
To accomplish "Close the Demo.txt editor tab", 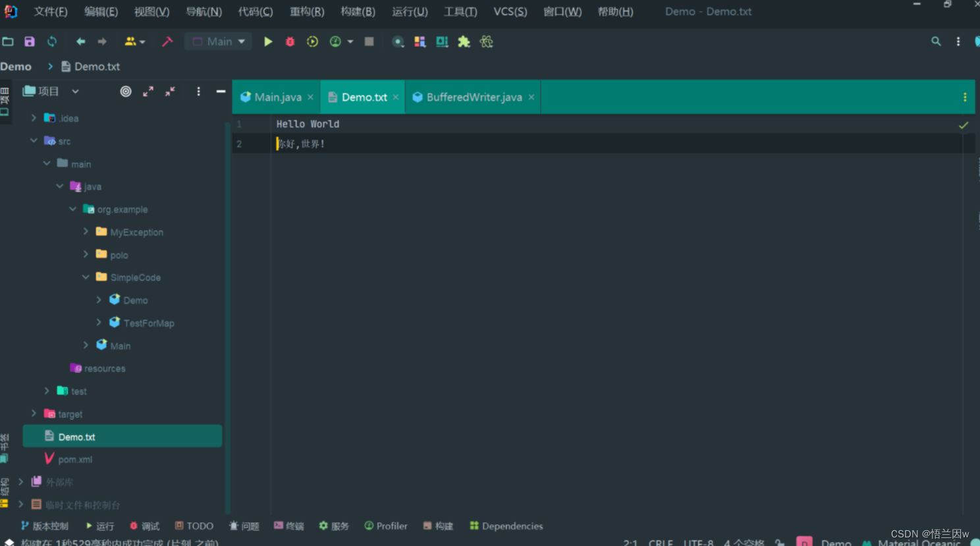I will point(396,97).
